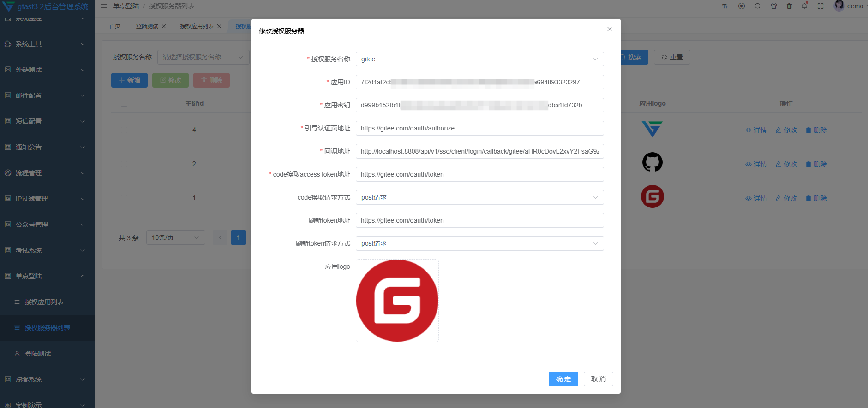Open the code换取请求方式 dropdown
Viewport: 868px width, 408px height.
(x=479, y=197)
